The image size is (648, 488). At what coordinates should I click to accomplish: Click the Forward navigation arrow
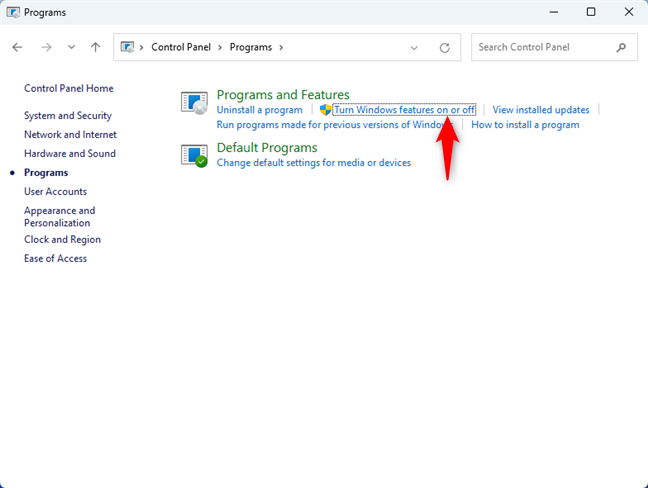46,47
